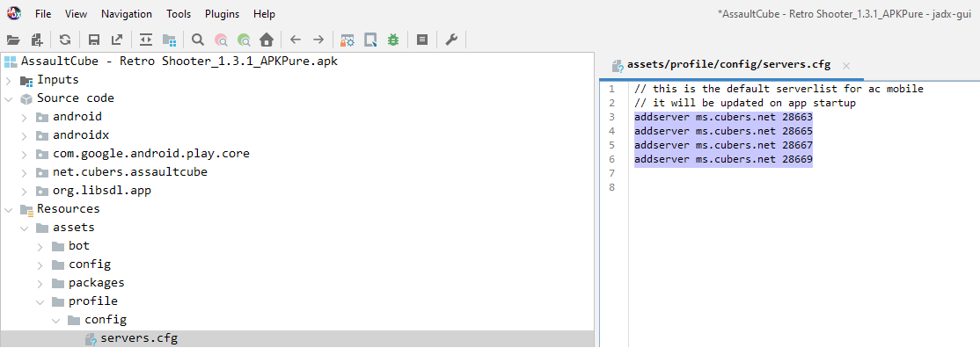Select the packages folder label
This screenshot has width=980, height=348.
point(96,282)
